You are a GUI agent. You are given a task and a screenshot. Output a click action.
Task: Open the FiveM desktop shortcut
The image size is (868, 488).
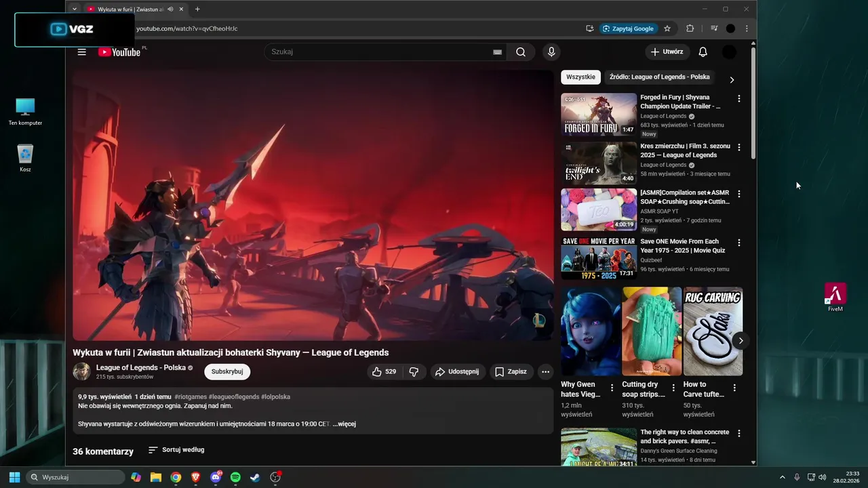click(835, 297)
